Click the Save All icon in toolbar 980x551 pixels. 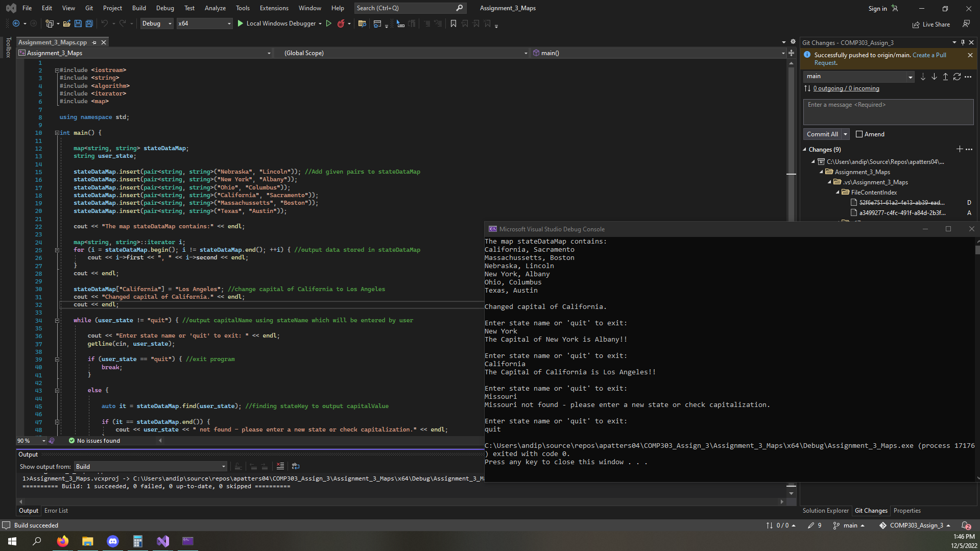pyautogui.click(x=89, y=23)
